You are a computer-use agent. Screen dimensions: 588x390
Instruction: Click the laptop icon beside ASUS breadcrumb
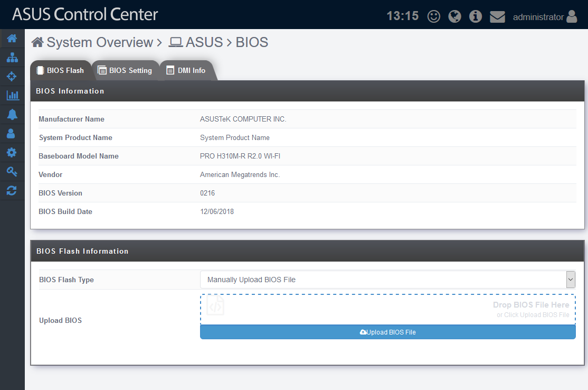pos(175,42)
